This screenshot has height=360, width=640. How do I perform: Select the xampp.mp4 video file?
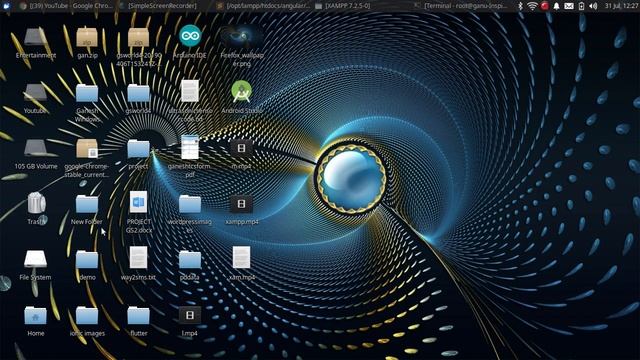point(241,204)
